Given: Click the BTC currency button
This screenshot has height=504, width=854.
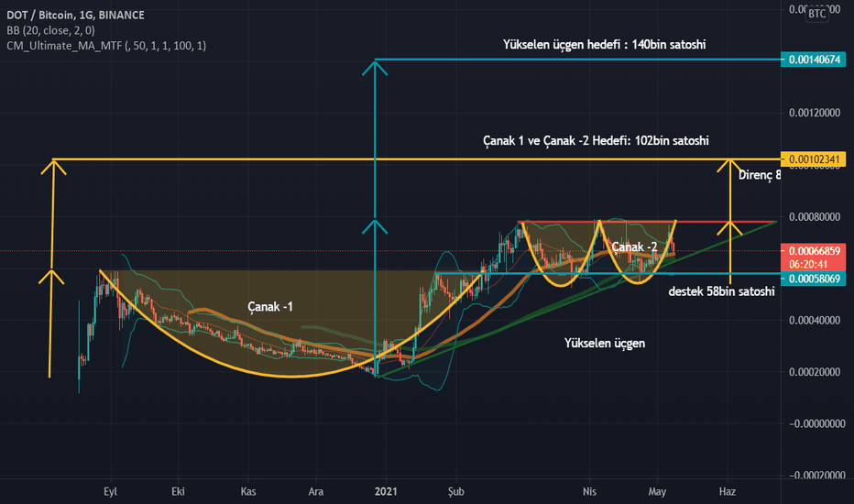Looking at the screenshot, I should (x=816, y=14).
